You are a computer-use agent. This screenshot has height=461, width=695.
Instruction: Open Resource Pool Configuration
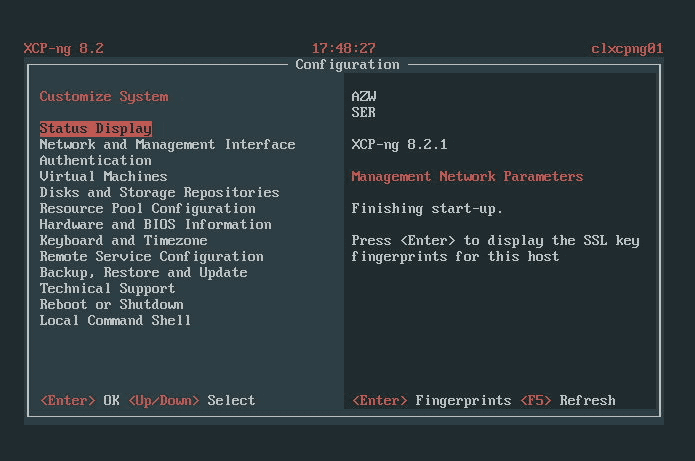147,209
